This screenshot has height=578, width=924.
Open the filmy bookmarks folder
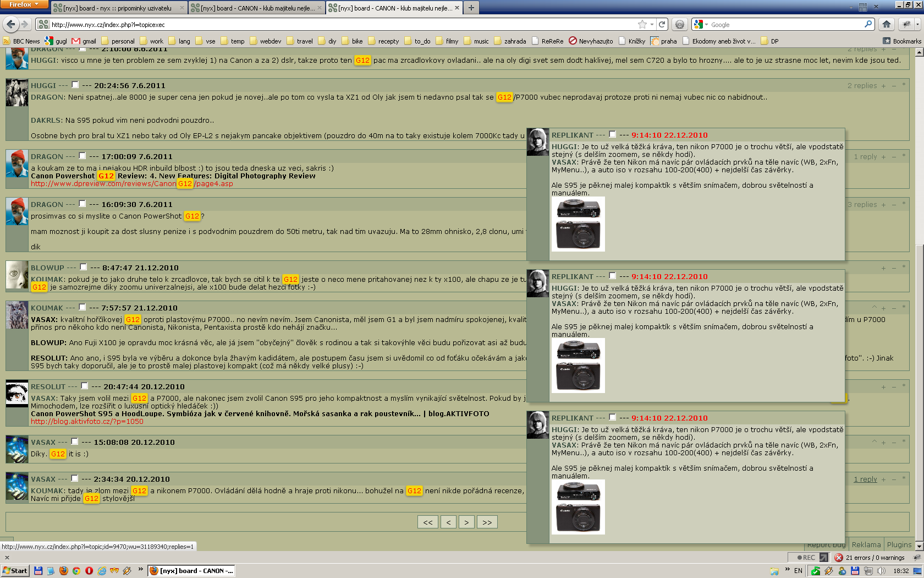447,41
